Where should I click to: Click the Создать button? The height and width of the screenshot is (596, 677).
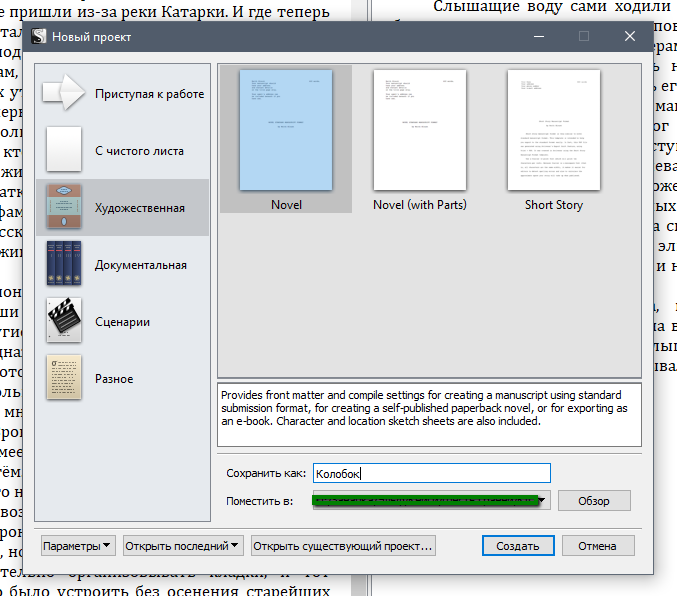[x=517, y=546]
